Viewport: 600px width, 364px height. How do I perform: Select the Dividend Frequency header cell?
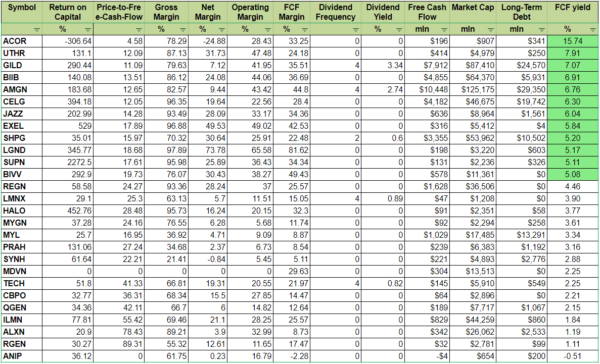tap(336, 12)
